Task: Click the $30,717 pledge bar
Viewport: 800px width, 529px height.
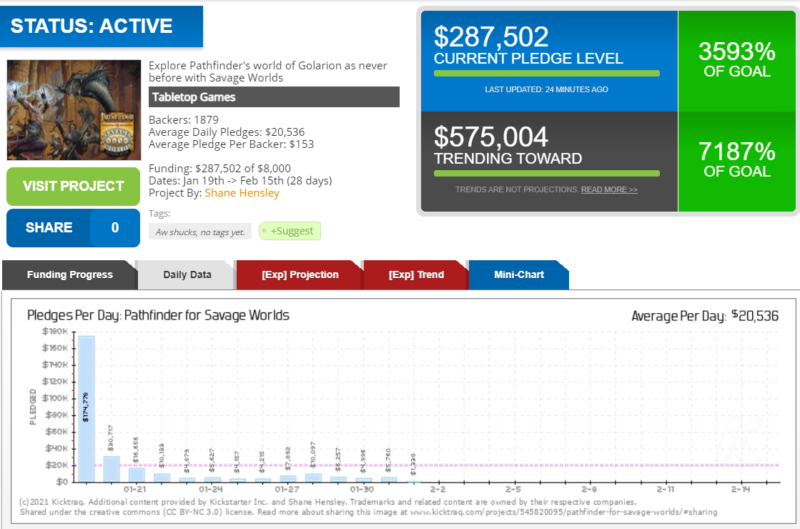Action: pyautogui.click(x=111, y=469)
